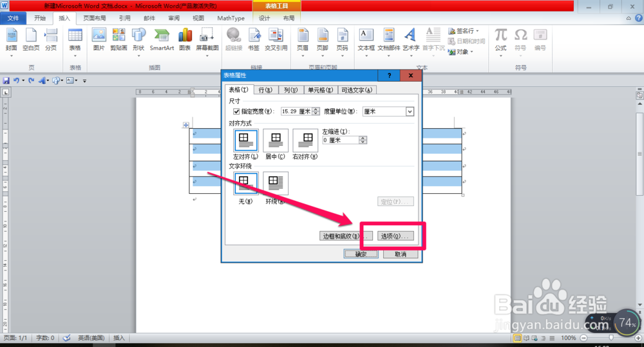Select Around (环绕) text wrapping
This screenshot has width=644, height=347.
pyautogui.click(x=276, y=183)
